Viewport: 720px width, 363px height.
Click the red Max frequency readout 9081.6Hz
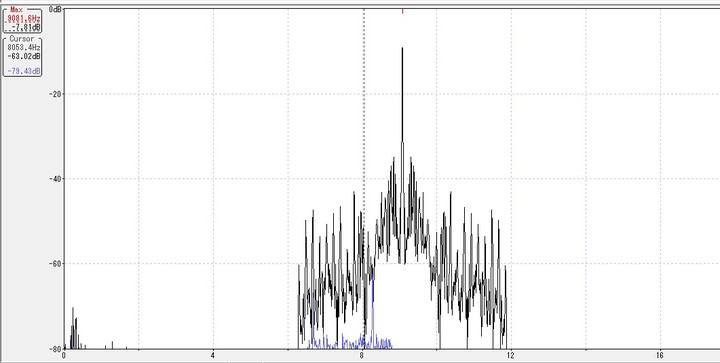[22, 19]
